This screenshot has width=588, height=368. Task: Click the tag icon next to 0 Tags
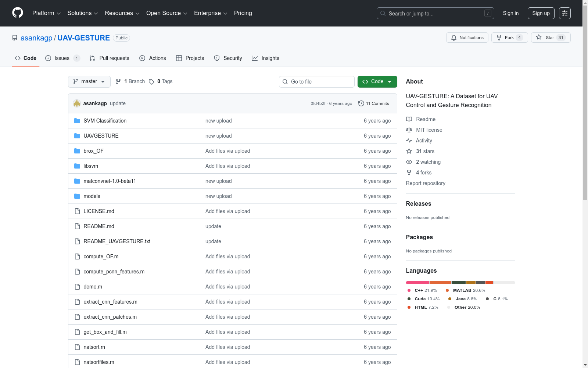pyautogui.click(x=151, y=82)
